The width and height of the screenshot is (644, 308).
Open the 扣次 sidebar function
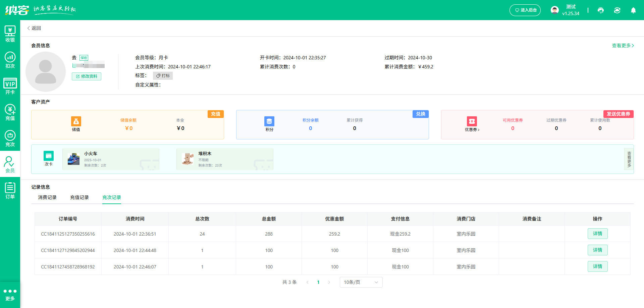(10, 60)
